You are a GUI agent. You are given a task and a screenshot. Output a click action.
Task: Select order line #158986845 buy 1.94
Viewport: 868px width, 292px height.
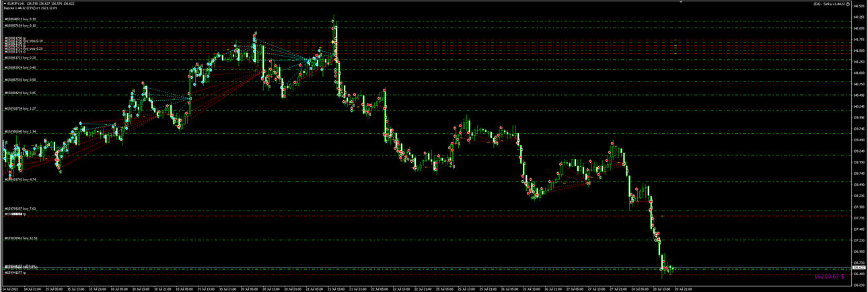pos(20,132)
